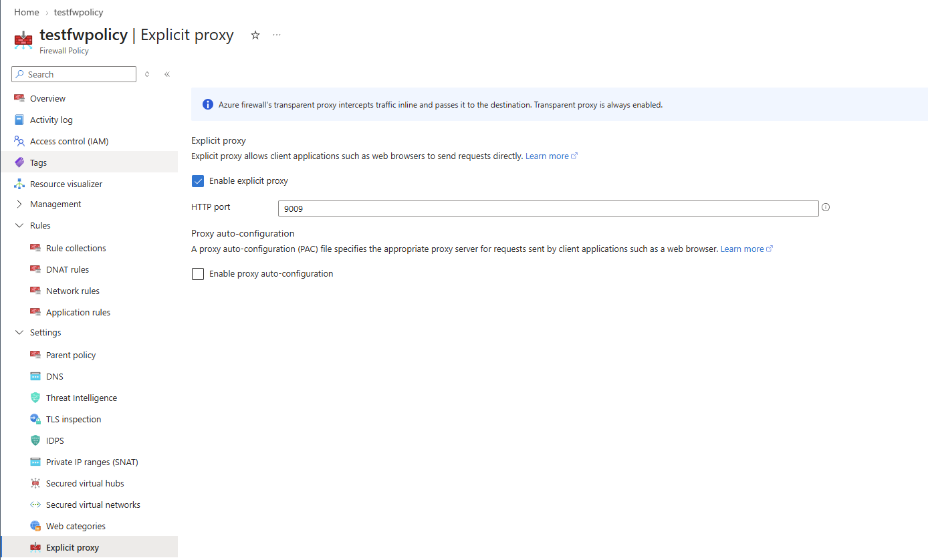Uncheck Enable explicit proxy checkbox

coord(198,181)
